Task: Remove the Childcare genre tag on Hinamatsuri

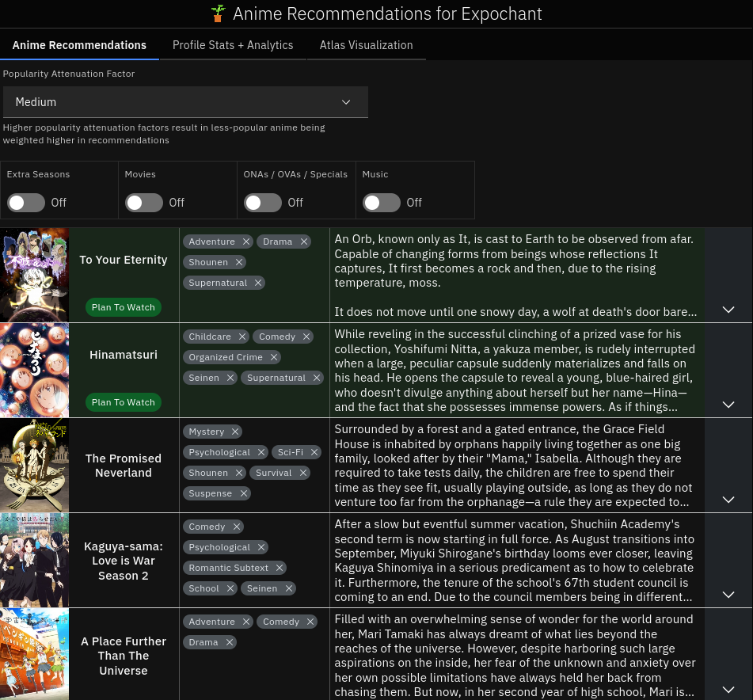Action: [x=242, y=337]
